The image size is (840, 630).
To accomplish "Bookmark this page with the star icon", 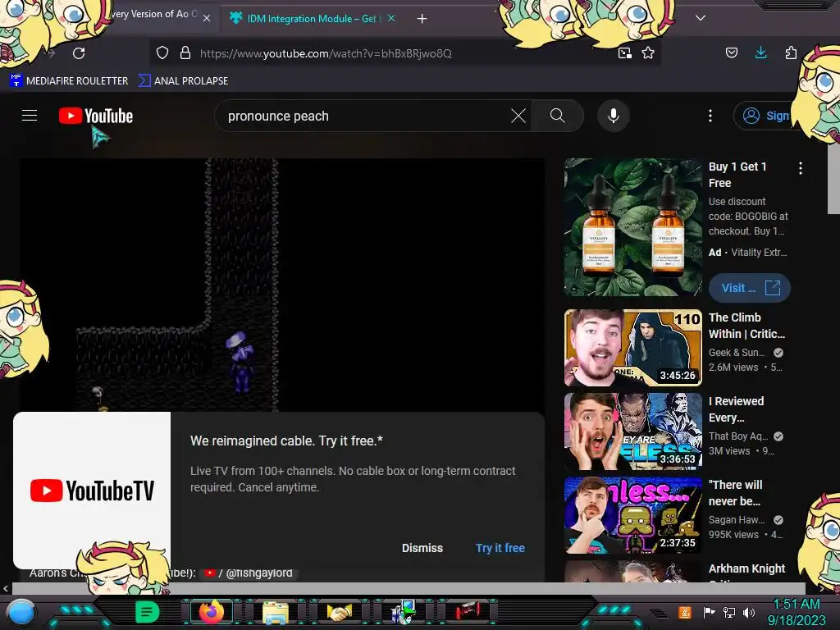I will 648,53.
